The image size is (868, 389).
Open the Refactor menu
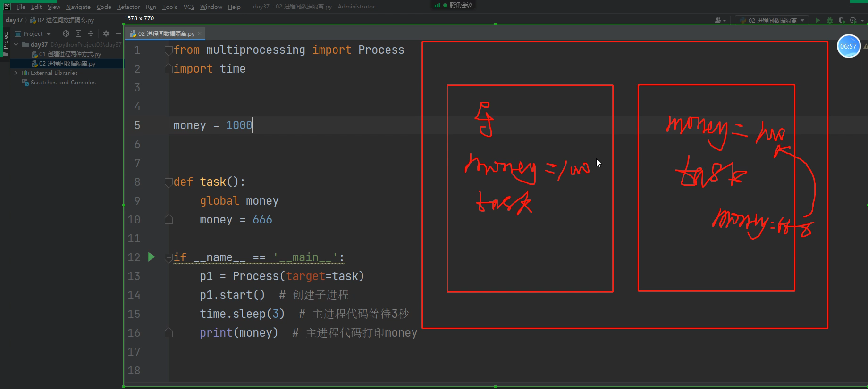pyautogui.click(x=128, y=7)
